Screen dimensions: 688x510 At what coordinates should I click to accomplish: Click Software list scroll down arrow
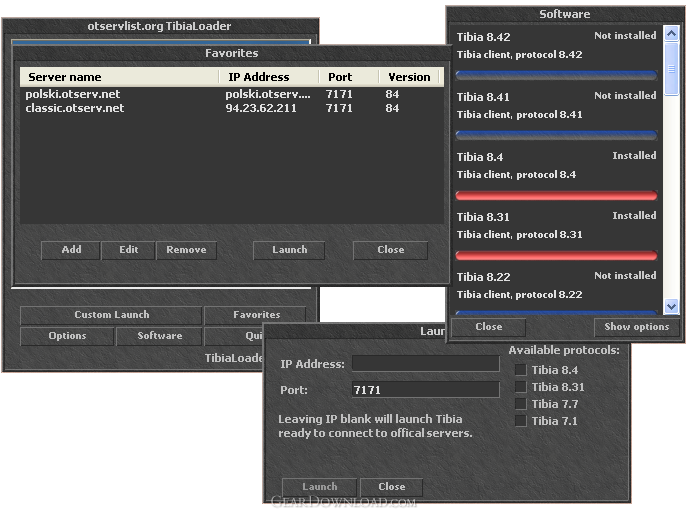(671, 306)
